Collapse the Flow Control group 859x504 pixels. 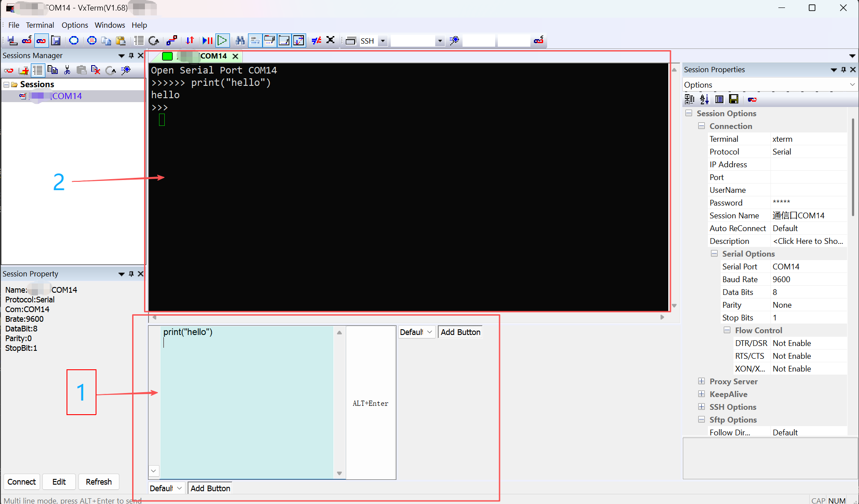click(727, 330)
